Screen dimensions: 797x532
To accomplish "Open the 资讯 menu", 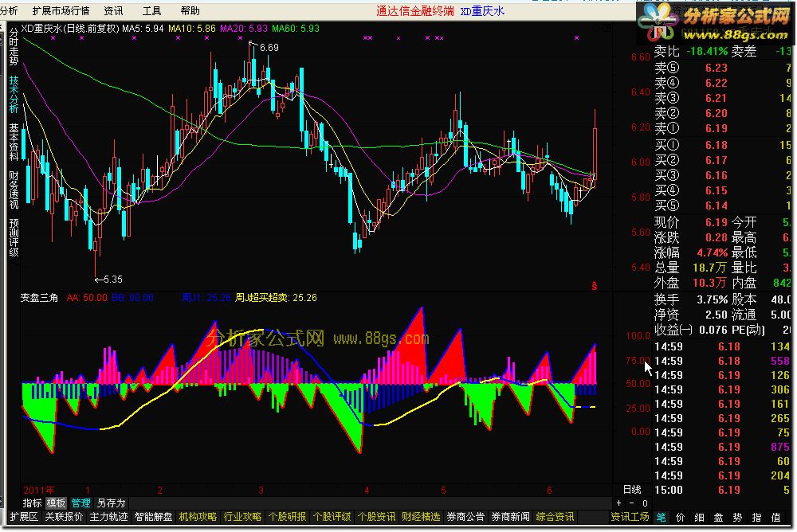I will coord(113,10).
